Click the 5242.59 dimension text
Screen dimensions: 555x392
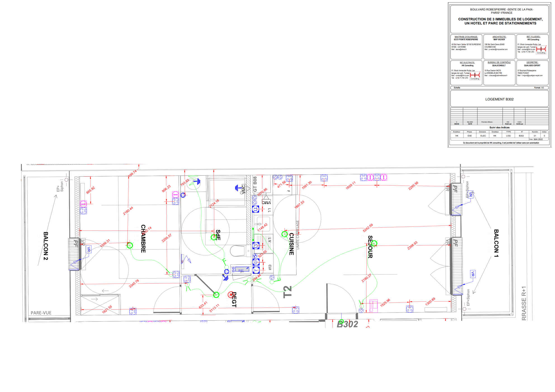coord(368,228)
